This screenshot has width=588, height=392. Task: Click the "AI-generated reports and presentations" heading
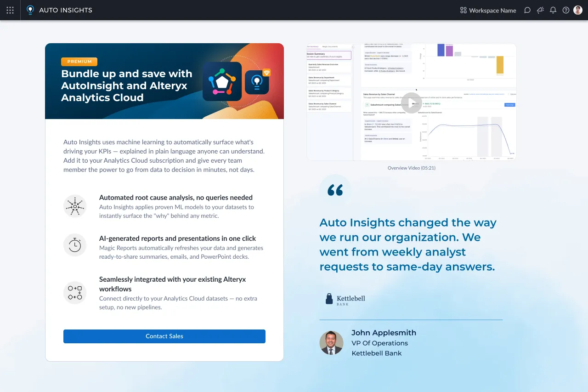(x=178, y=239)
